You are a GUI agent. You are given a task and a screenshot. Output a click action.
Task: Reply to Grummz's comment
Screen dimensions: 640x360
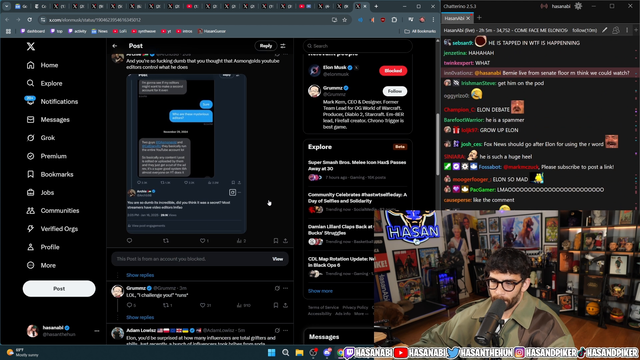[x=129, y=305]
